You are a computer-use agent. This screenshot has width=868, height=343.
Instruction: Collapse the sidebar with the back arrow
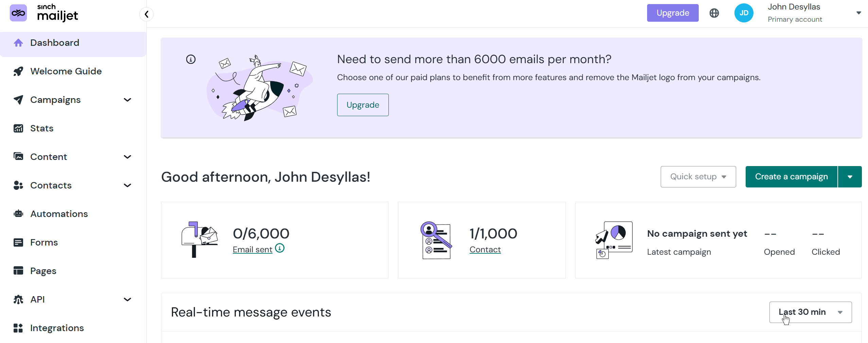[x=146, y=14]
